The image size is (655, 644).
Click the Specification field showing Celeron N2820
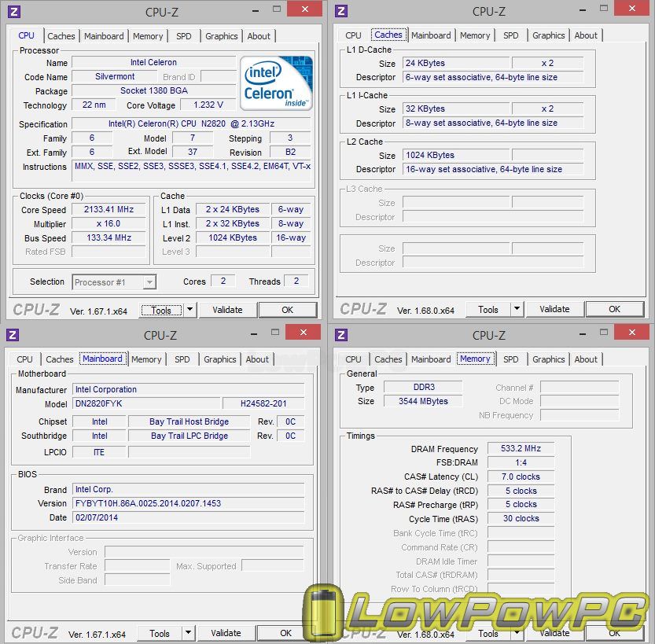tap(191, 124)
